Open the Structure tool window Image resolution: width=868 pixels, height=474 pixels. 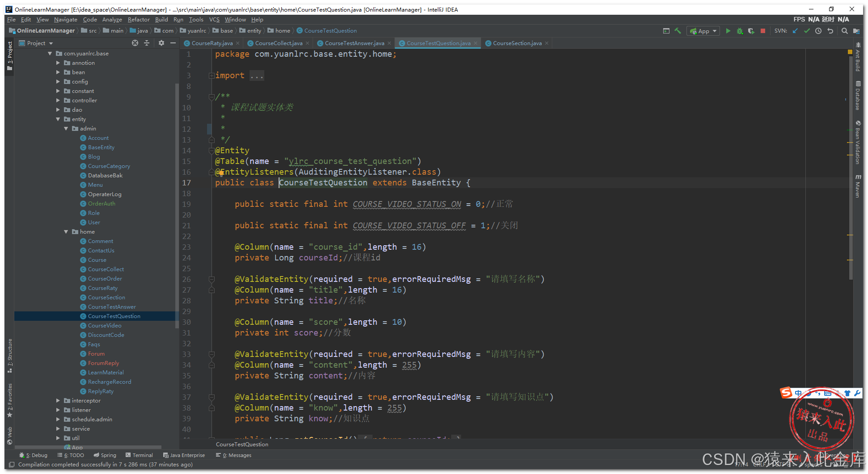[9, 356]
